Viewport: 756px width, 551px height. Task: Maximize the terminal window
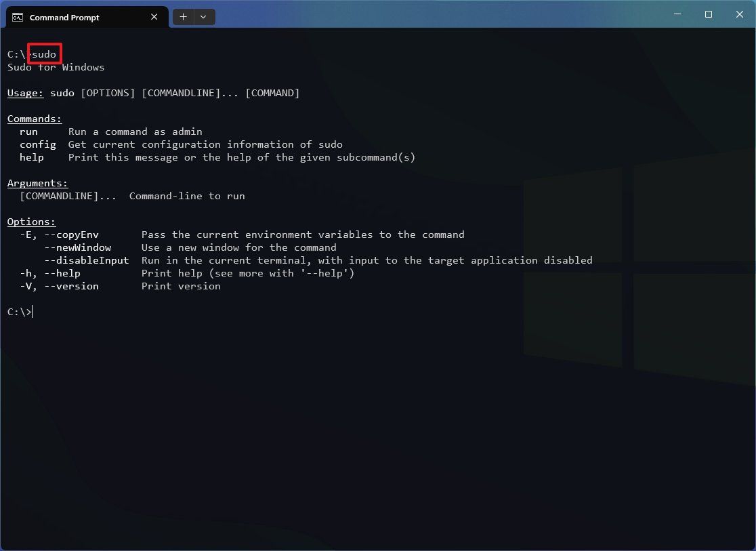point(709,14)
